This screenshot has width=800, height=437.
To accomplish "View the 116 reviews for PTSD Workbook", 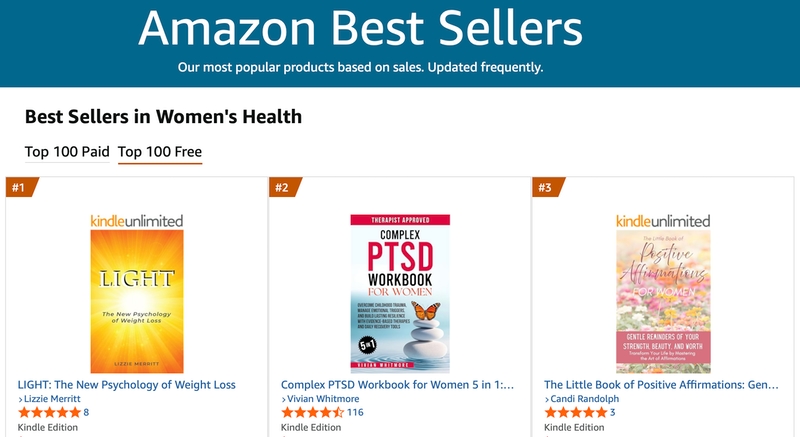I will point(355,412).
